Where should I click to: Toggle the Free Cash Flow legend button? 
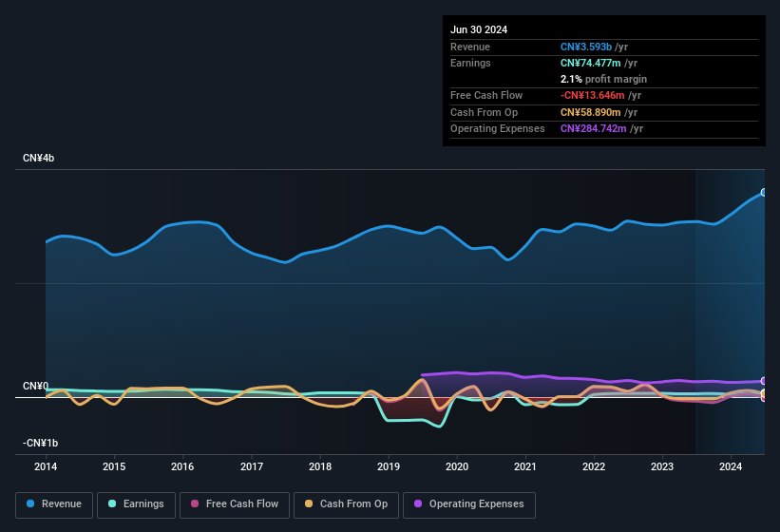click(235, 504)
